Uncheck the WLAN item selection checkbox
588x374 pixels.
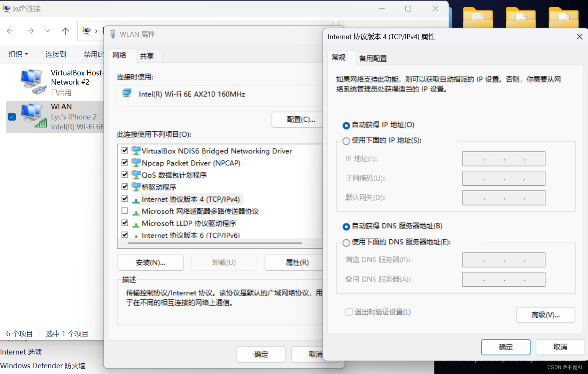pos(12,117)
